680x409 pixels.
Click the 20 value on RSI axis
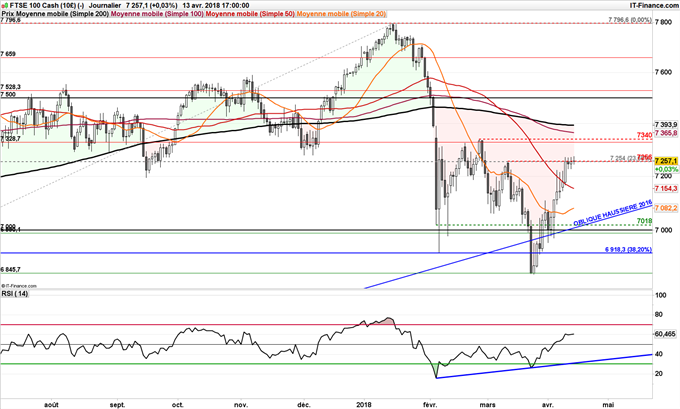[x=659, y=373]
